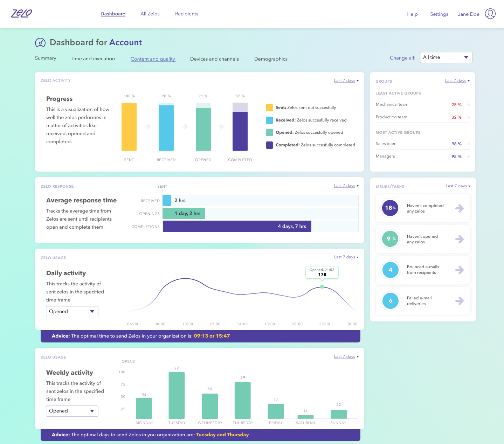Open the Opened dropdown under Daily activity
The width and height of the screenshot is (504, 444).
click(72, 312)
